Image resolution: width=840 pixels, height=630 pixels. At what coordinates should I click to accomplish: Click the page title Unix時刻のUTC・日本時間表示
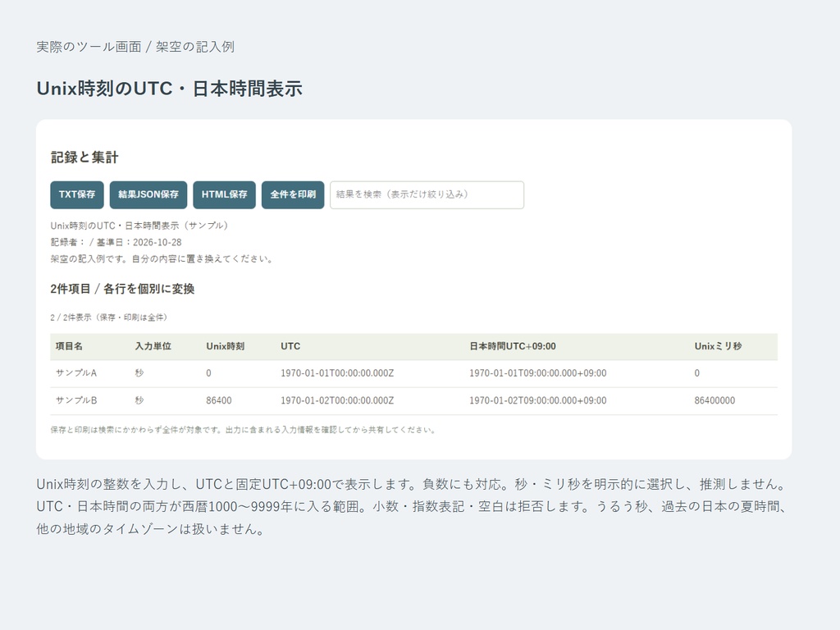point(169,89)
